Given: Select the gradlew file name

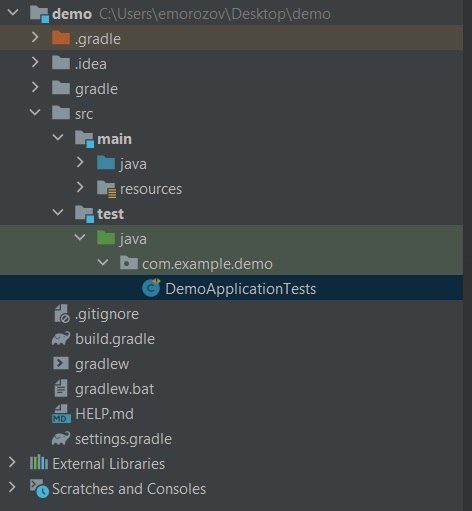Looking at the screenshot, I should [x=102, y=364].
